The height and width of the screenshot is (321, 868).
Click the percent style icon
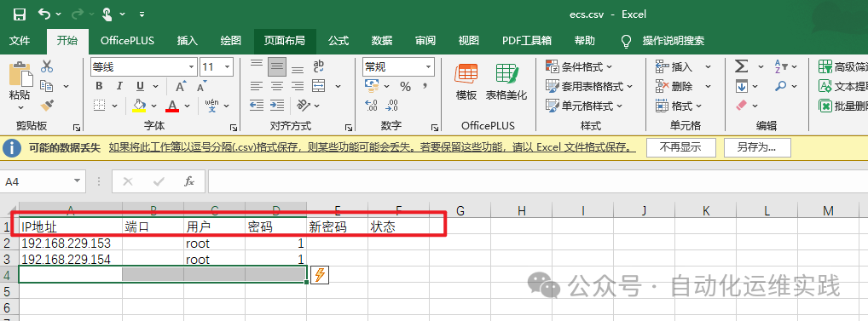click(x=405, y=86)
